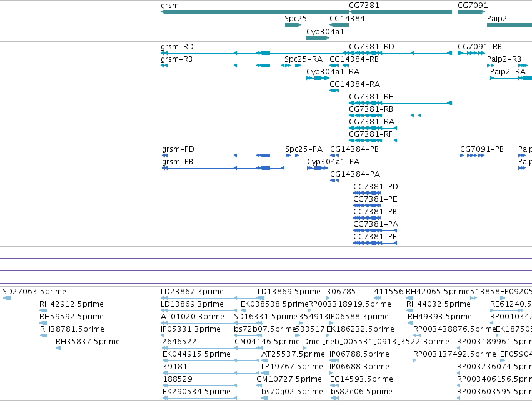Select the Cyp304a1-PA protein label
The image size is (532, 401).
point(334,162)
